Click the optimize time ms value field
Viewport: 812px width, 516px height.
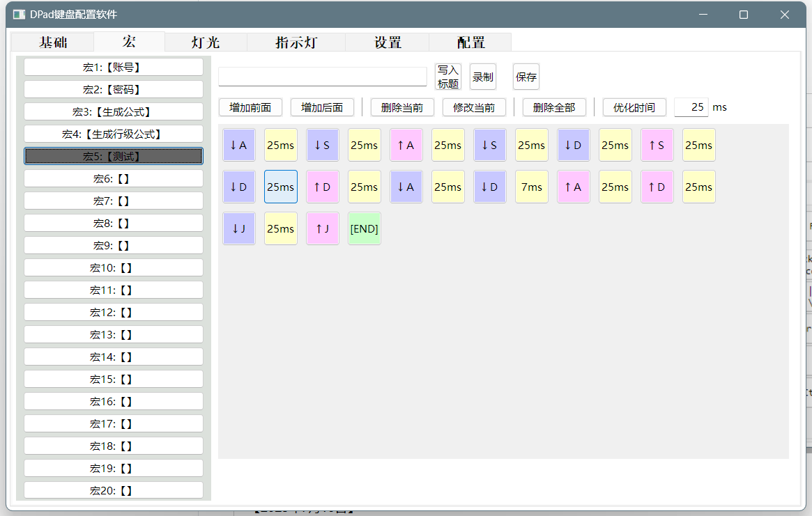[x=691, y=107]
